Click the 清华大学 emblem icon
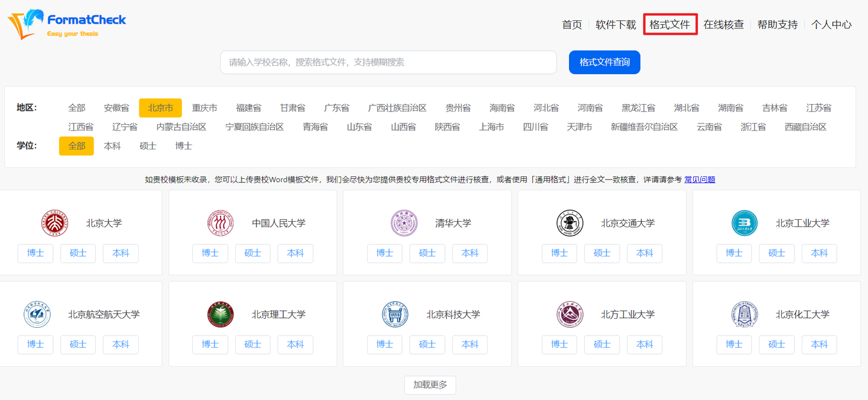This screenshot has width=868, height=400. point(404,223)
